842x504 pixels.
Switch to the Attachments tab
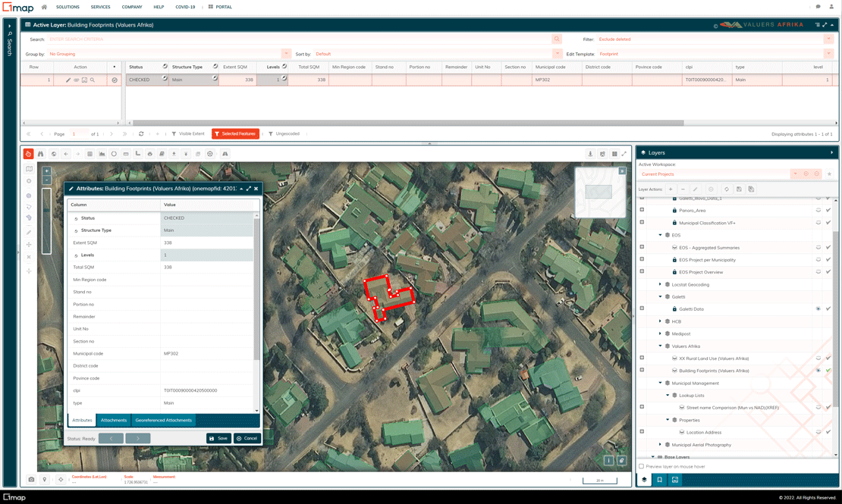(114, 420)
